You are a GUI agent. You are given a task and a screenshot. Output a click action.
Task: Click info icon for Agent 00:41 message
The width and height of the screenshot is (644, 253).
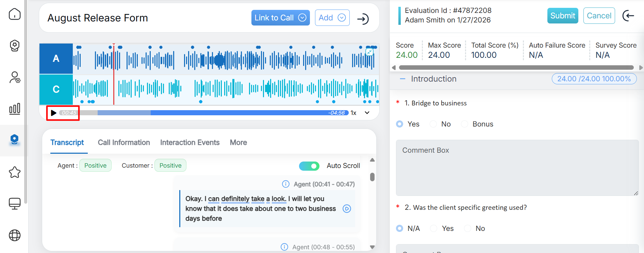tap(286, 184)
